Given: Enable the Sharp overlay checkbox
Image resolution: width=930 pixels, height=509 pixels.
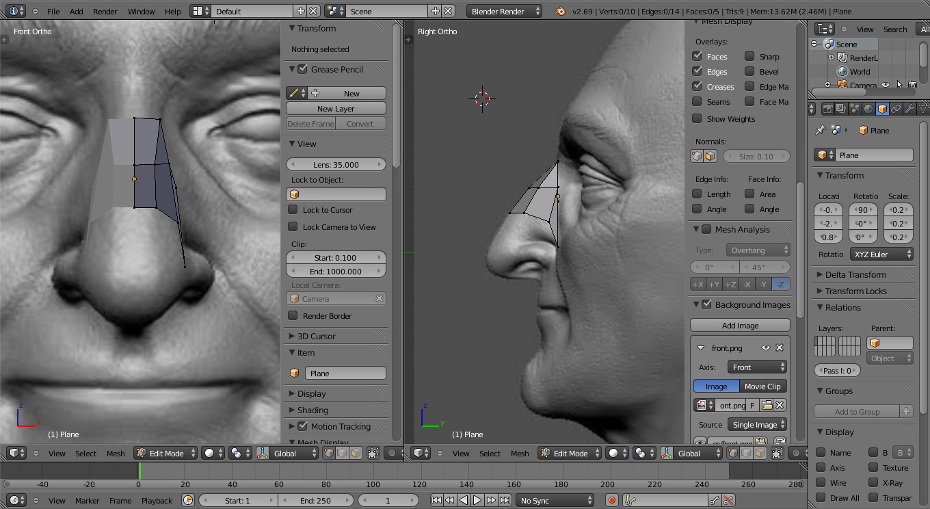Looking at the screenshot, I should [750, 56].
